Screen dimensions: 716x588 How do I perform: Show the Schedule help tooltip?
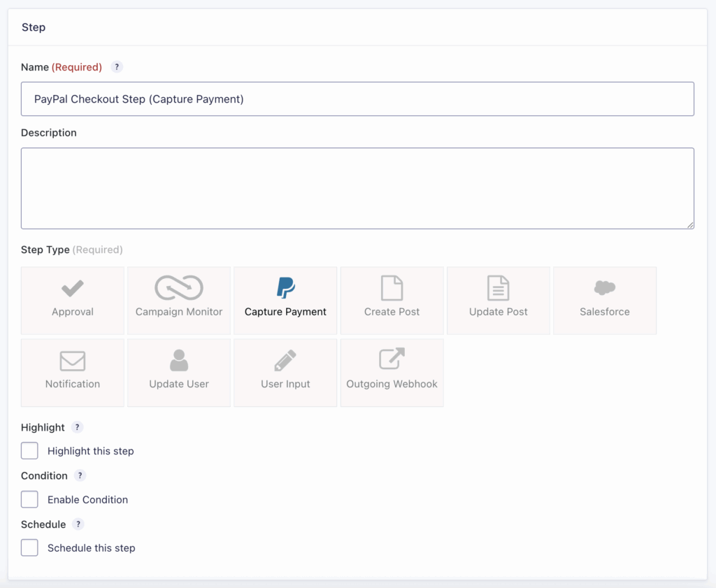(78, 524)
